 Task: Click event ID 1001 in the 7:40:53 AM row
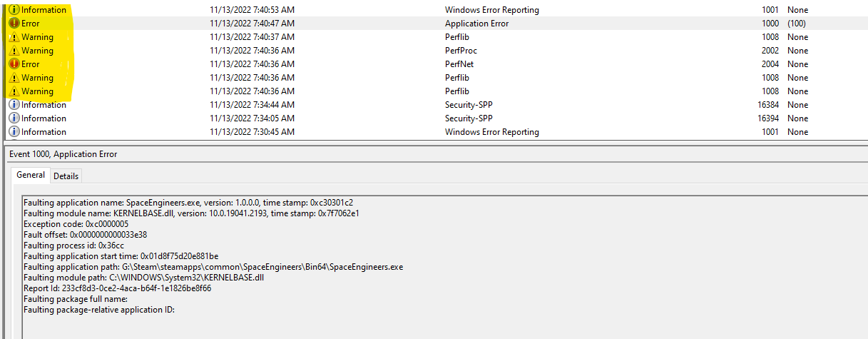click(x=770, y=10)
